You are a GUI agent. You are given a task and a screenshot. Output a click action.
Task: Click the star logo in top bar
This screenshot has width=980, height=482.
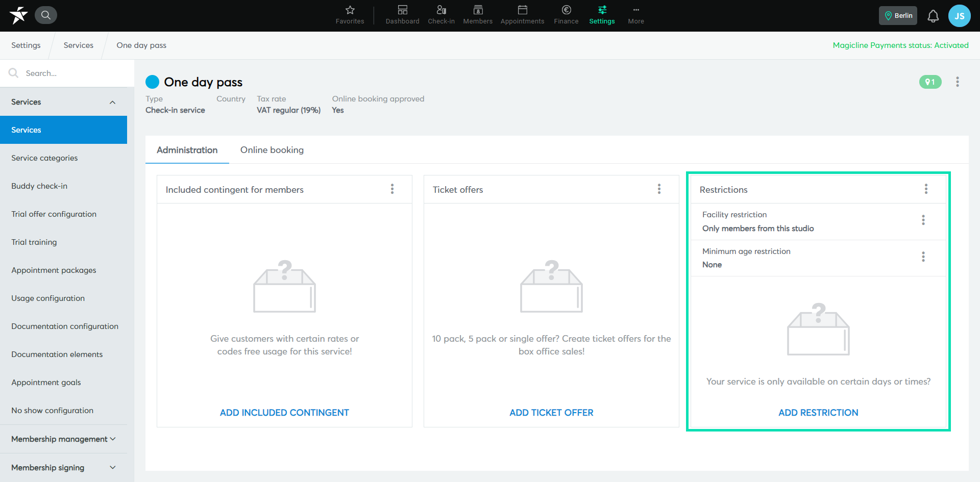tap(18, 15)
